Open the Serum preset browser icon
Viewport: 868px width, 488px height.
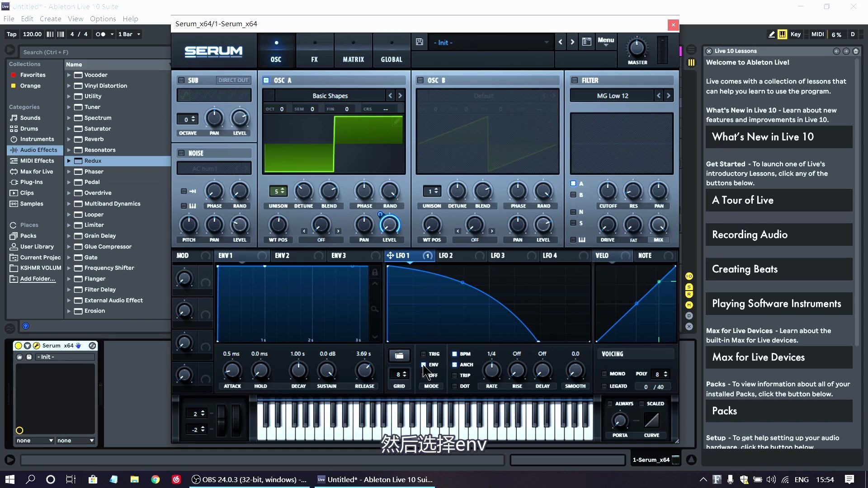587,42
